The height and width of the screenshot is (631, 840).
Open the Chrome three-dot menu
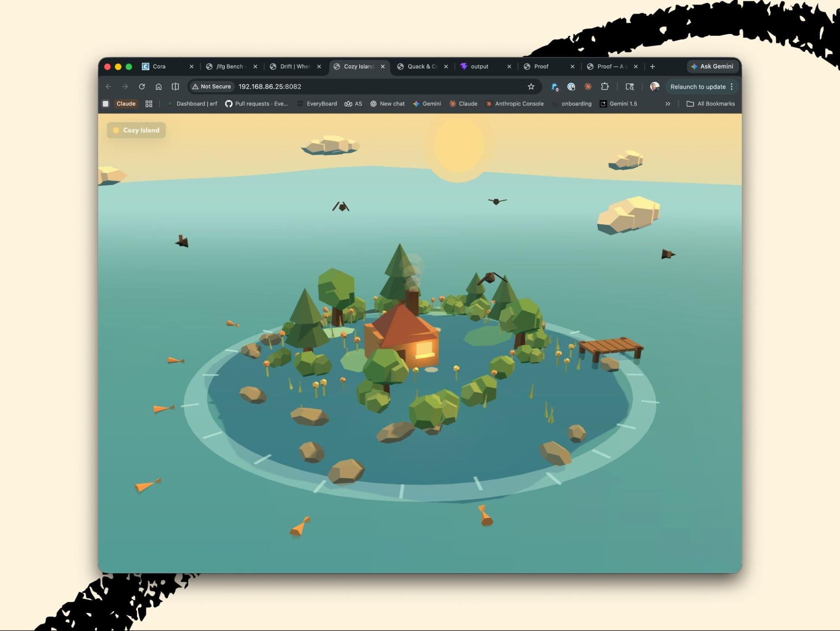click(732, 87)
